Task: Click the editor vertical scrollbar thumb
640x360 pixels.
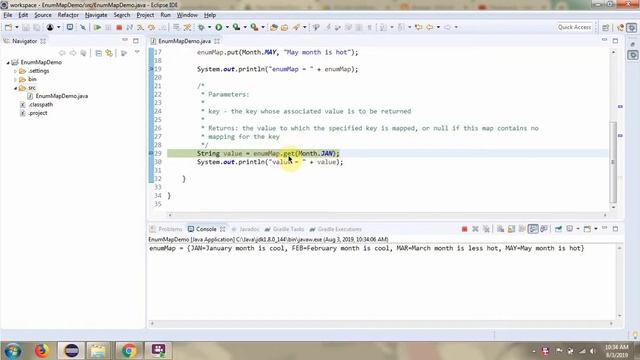Action: 613,162
